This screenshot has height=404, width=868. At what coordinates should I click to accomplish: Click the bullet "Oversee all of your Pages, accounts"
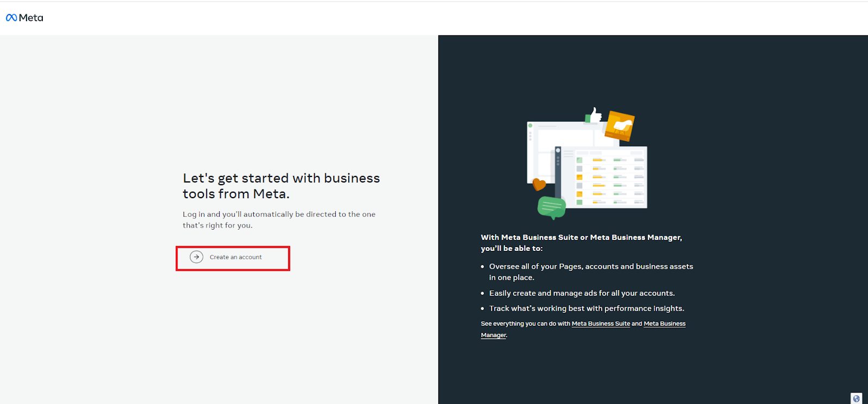(591, 272)
